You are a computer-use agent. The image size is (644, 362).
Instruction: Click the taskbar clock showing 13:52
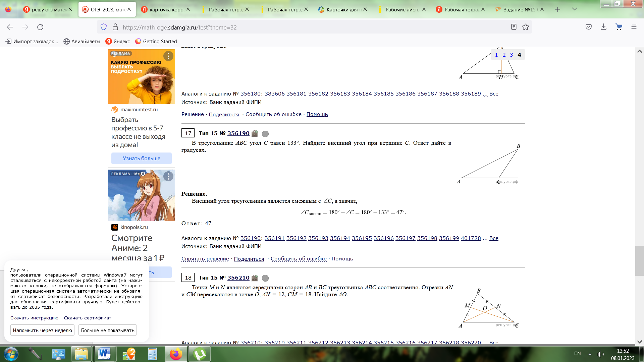point(623,351)
